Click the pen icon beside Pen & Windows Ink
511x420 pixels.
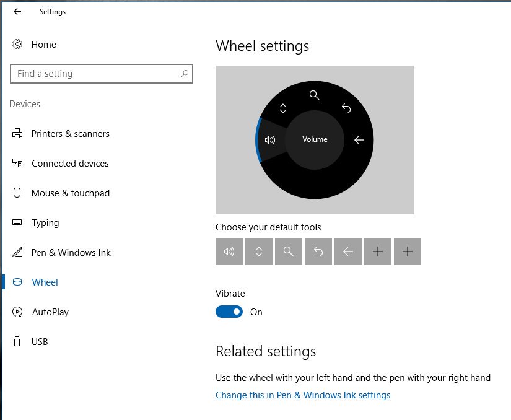(17, 252)
